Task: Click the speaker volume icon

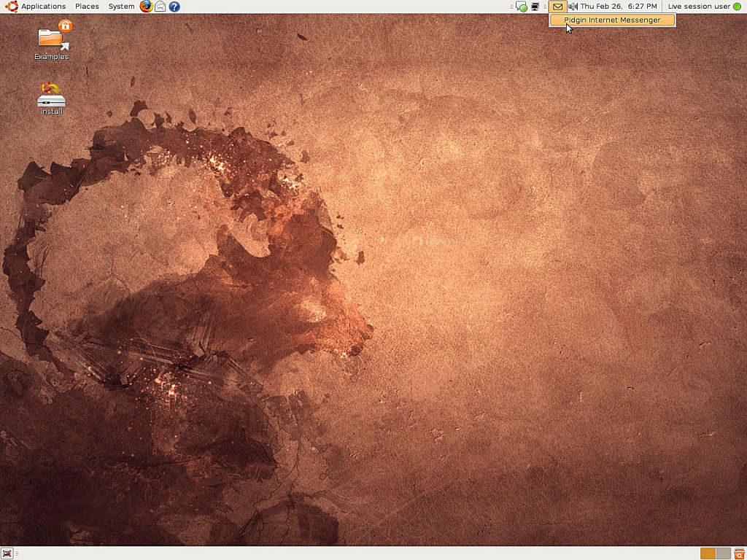Action: click(573, 7)
